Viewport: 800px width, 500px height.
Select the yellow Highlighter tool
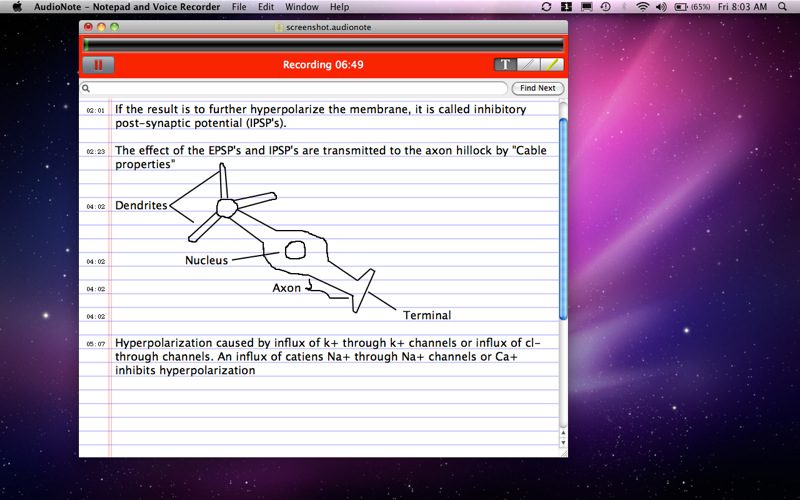pos(552,64)
